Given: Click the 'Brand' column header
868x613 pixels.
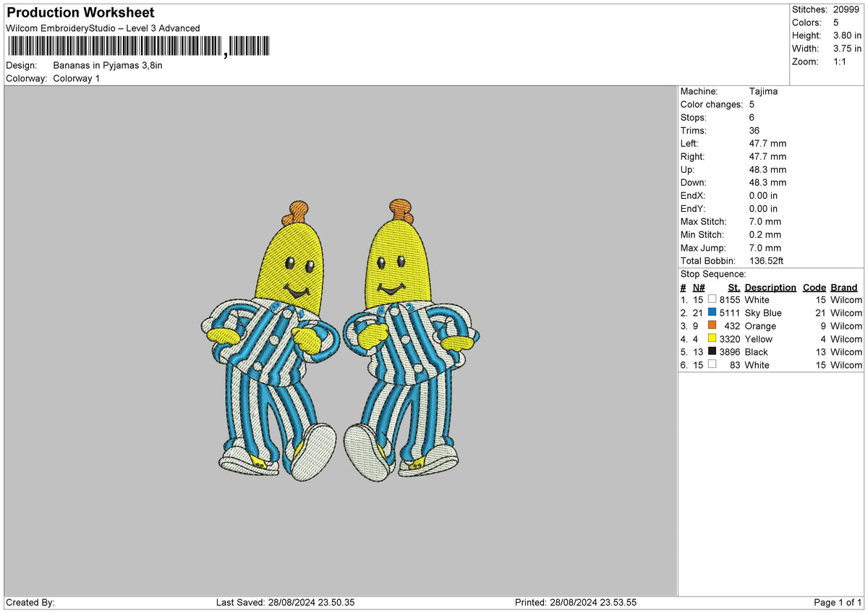Looking at the screenshot, I should pyautogui.click(x=843, y=287).
